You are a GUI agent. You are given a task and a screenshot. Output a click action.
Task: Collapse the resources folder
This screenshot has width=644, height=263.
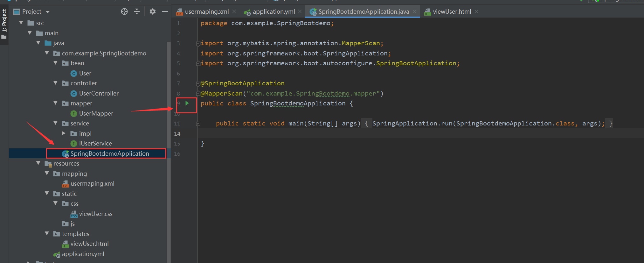tap(38, 163)
